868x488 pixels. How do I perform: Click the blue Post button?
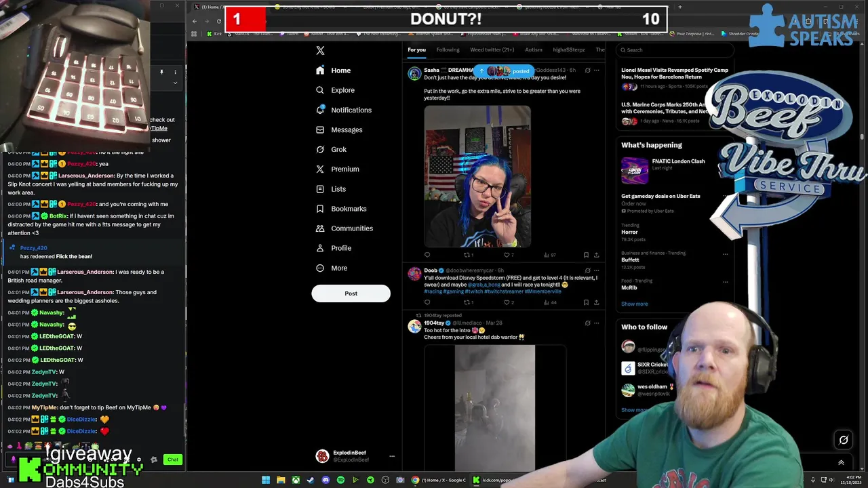pyautogui.click(x=351, y=293)
